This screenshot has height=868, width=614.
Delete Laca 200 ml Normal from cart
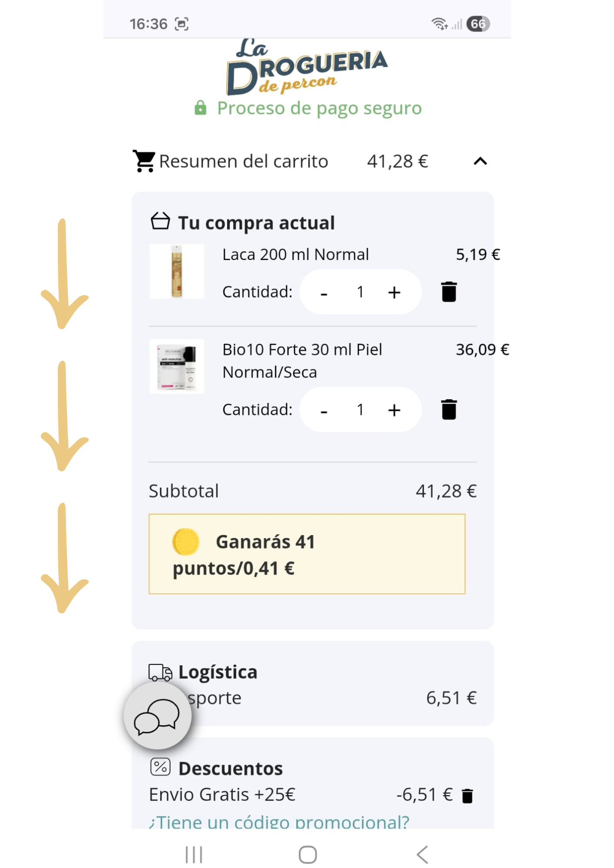[449, 292]
